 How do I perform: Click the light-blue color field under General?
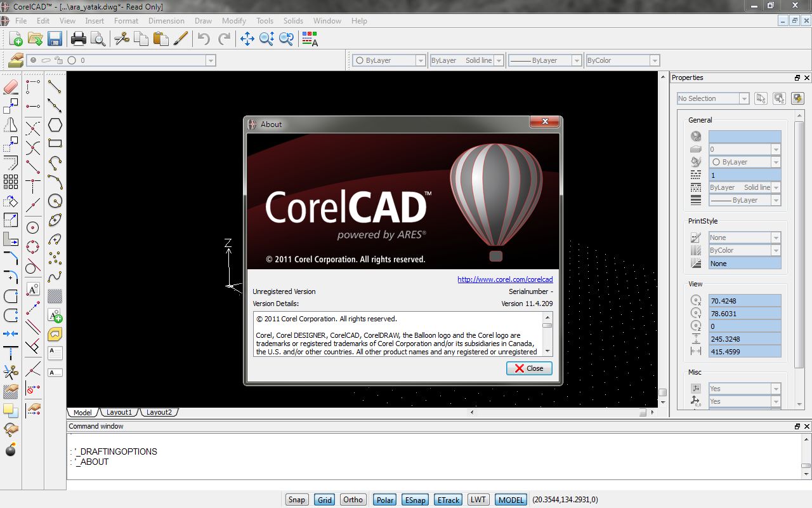pos(745,137)
